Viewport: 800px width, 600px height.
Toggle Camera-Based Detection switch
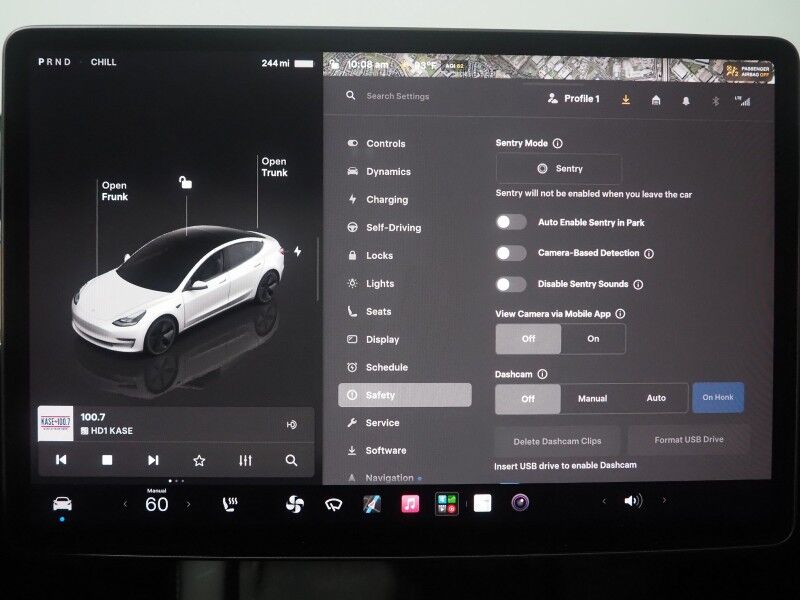[x=511, y=253]
